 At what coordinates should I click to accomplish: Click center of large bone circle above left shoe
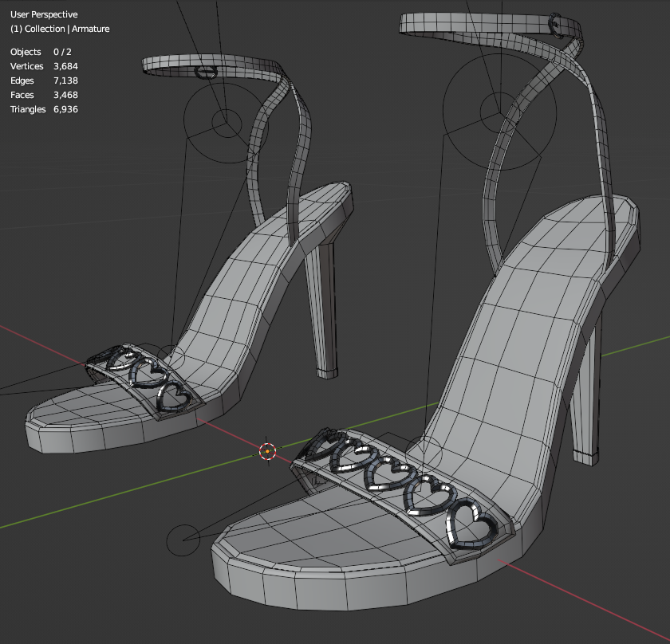(x=224, y=122)
